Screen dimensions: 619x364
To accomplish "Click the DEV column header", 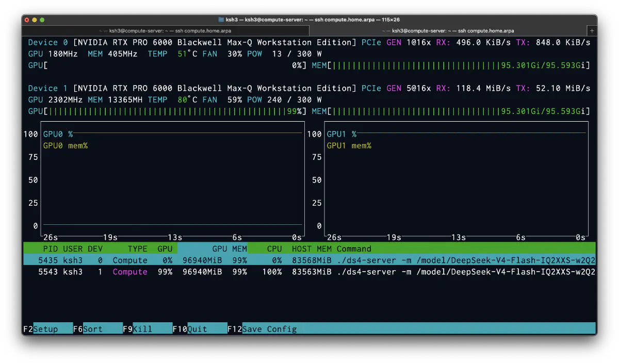I will (95, 249).
